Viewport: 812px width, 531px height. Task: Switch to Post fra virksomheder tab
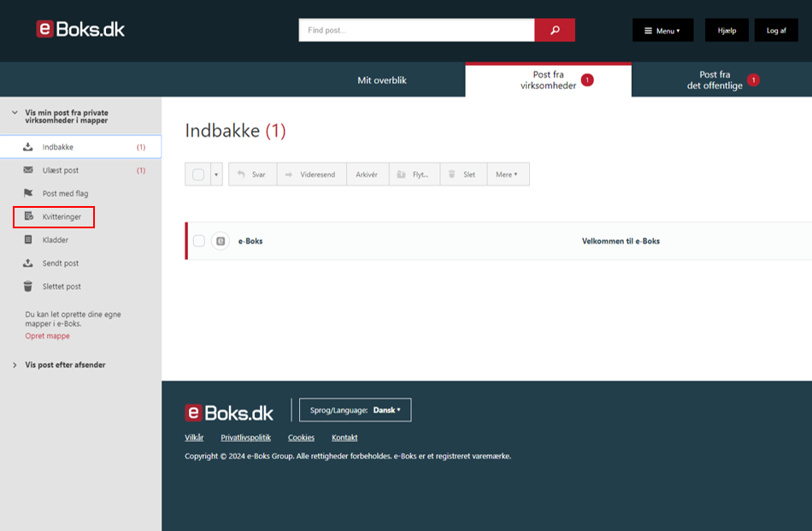(549, 80)
